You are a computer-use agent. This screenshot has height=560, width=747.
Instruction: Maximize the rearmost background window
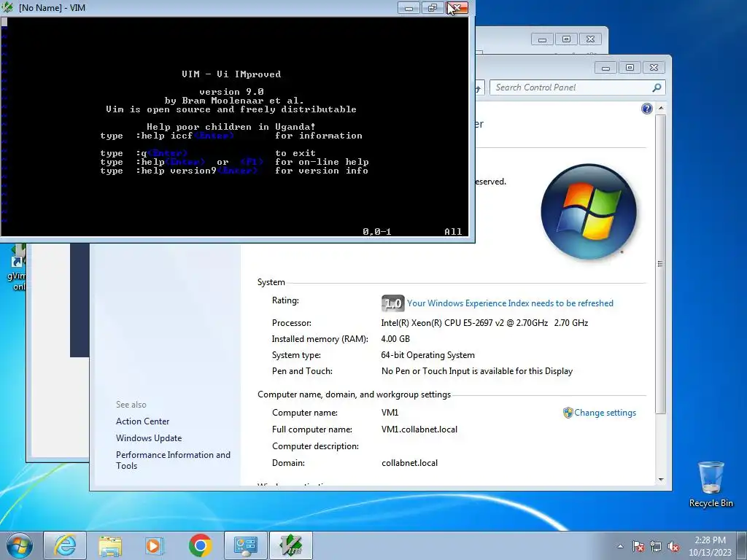coord(566,39)
